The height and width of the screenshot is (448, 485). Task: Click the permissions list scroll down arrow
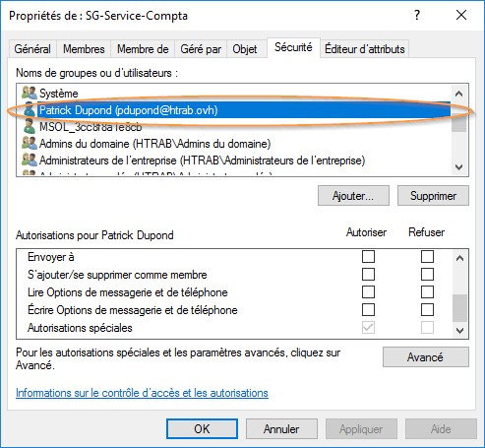coord(459,330)
